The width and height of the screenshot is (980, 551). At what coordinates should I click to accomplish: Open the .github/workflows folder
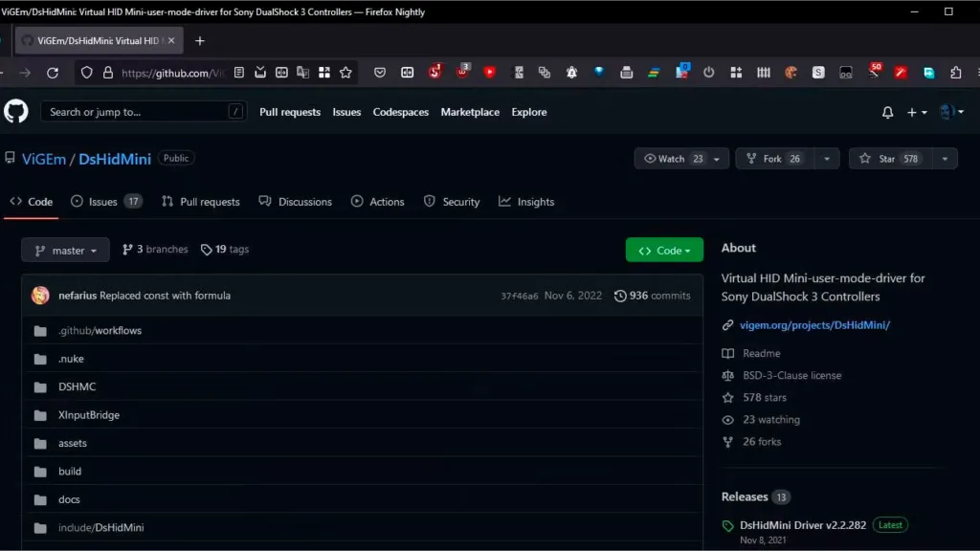pos(100,330)
